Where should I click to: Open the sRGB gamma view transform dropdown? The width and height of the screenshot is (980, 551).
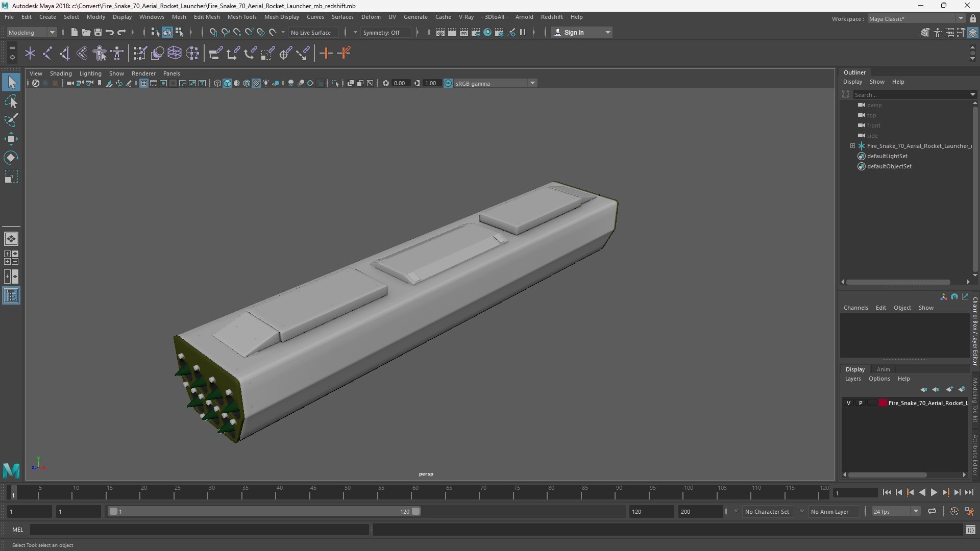click(495, 83)
